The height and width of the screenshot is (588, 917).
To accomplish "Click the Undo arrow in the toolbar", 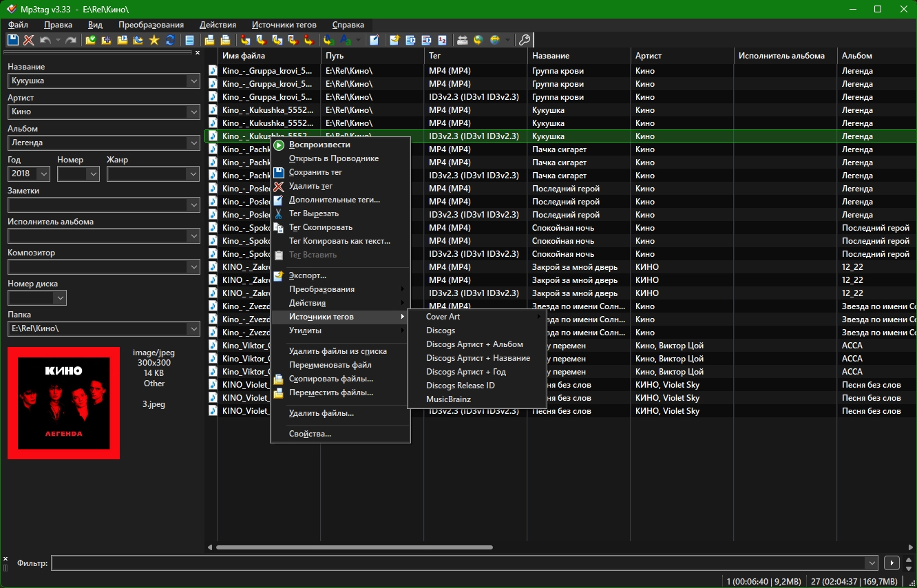I will coord(45,40).
